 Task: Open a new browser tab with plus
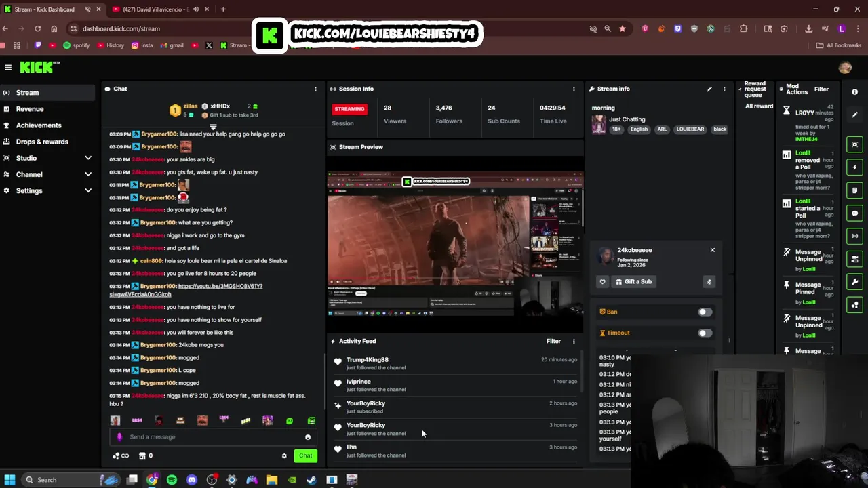223,9
